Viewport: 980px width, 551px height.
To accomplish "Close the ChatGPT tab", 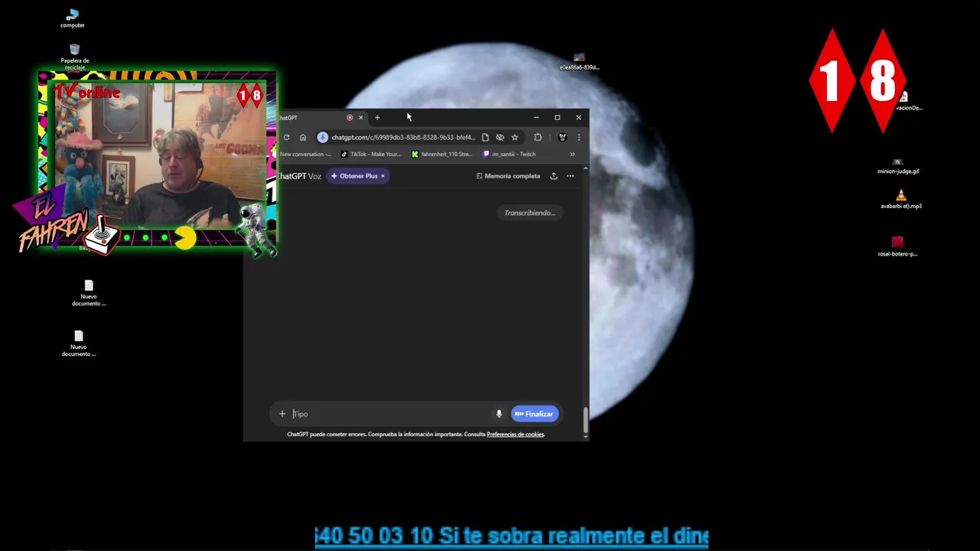I will coord(361,118).
